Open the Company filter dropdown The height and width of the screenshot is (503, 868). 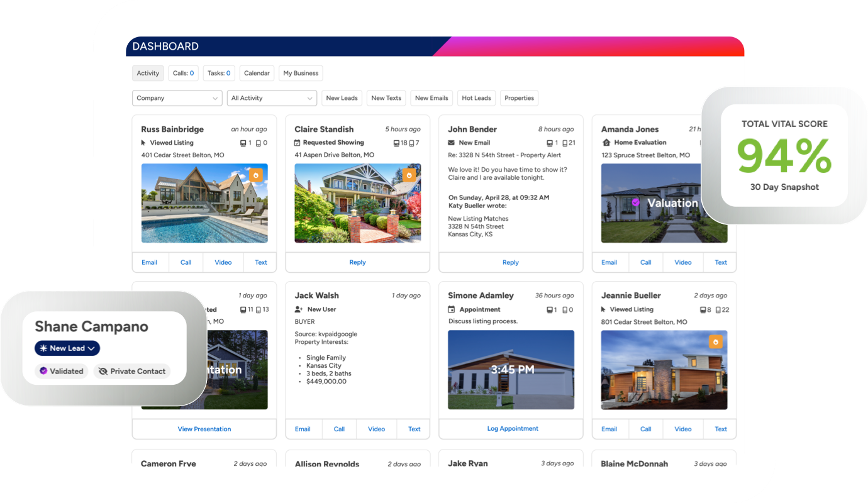click(177, 98)
